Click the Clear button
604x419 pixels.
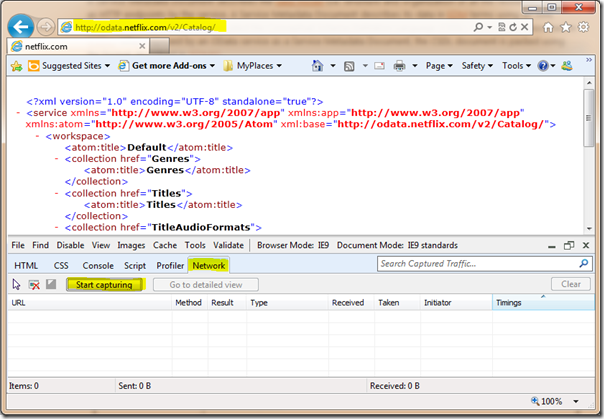[570, 284]
